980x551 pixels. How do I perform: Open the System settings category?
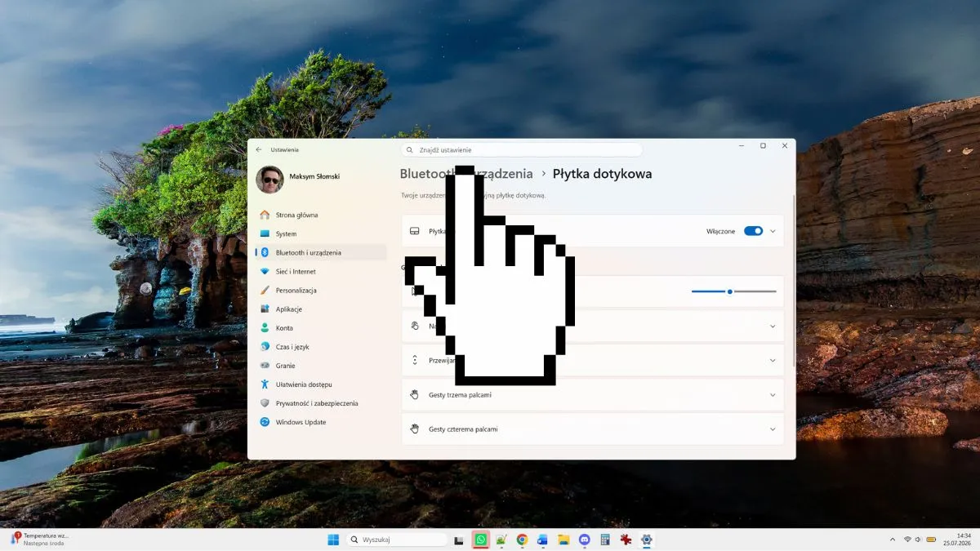pos(320,233)
